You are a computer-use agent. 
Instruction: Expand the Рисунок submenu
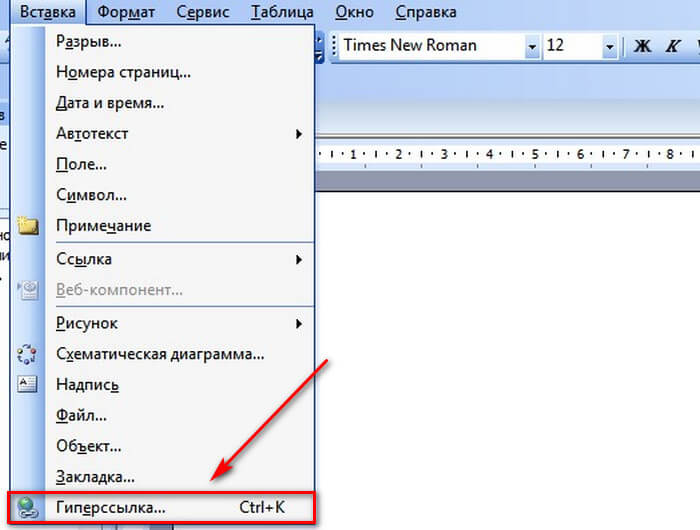[162, 323]
